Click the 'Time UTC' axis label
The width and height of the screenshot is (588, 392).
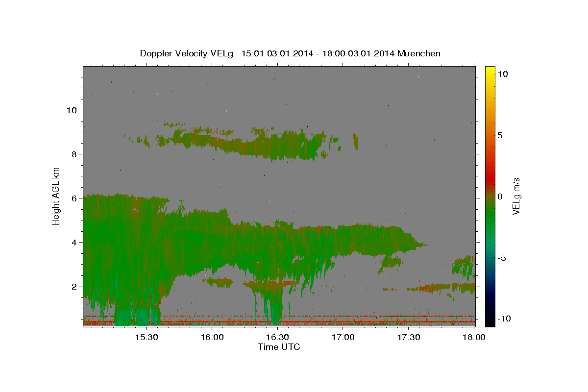[x=279, y=347]
